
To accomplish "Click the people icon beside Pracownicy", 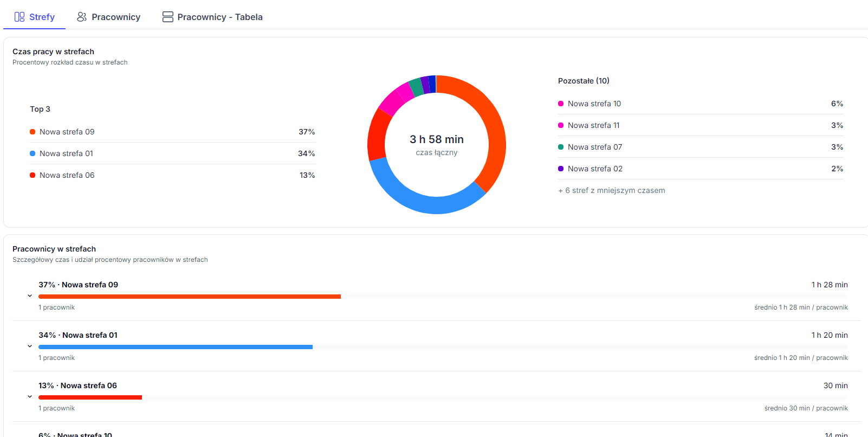I will 82,17.
